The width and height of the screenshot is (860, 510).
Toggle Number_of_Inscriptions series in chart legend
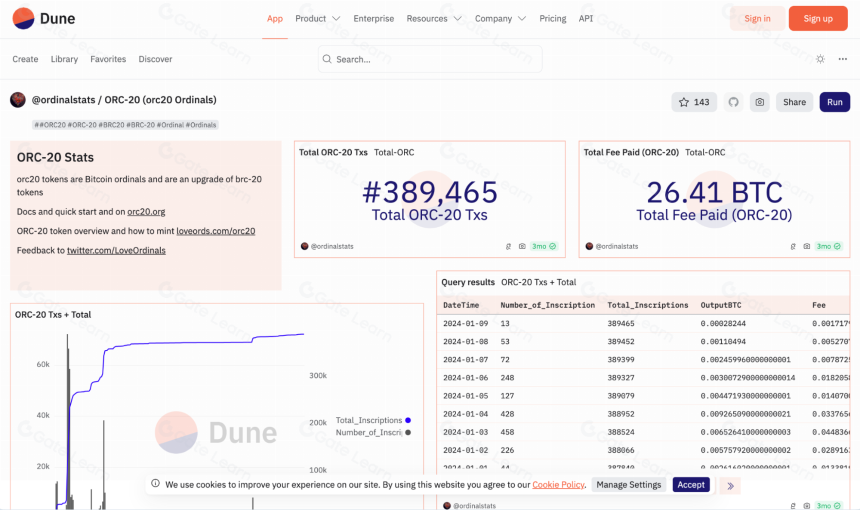click(x=373, y=433)
